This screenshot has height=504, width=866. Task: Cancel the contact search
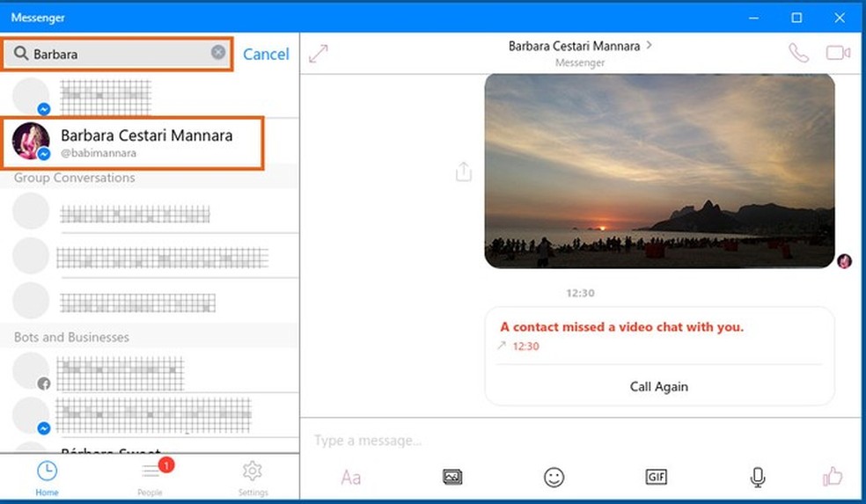(266, 54)
